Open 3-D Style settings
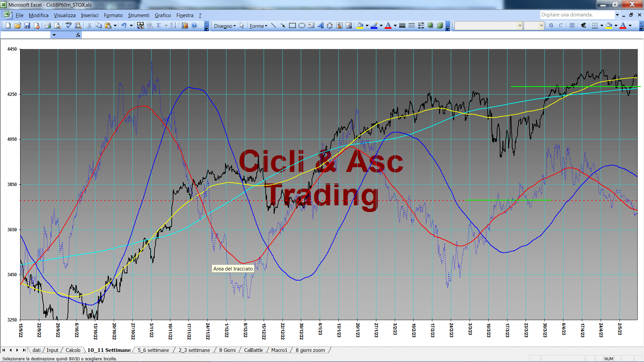This screenshot has width=644, height=362. click(x=440, y=25)
